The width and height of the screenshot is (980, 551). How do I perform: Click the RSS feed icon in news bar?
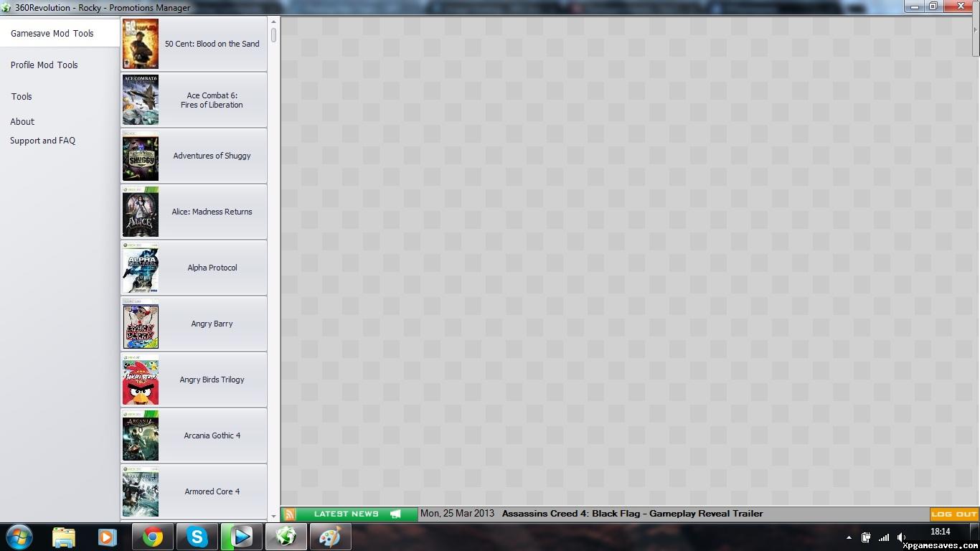pos(289,514)
